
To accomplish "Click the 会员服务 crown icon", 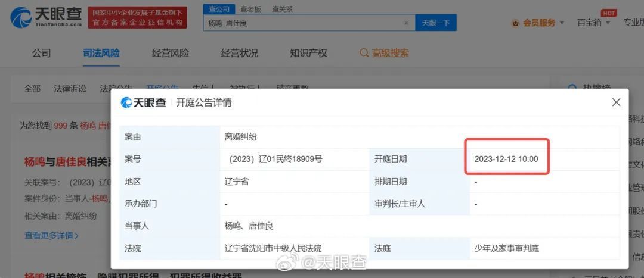I will pos(515,23).
